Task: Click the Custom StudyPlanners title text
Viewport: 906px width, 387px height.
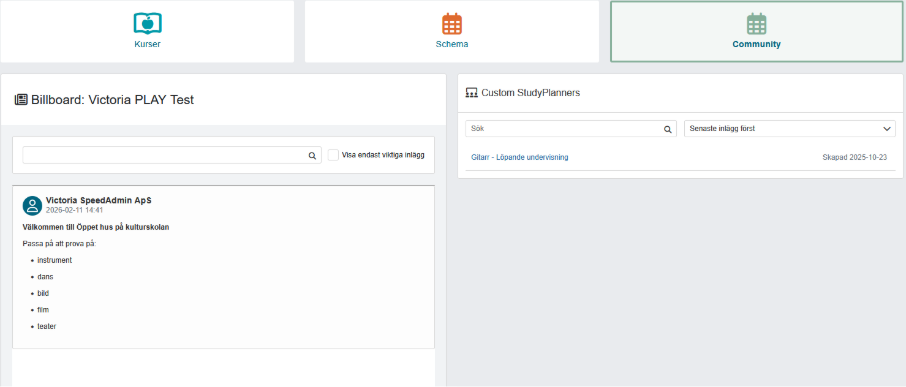Action: pos(530,92)
